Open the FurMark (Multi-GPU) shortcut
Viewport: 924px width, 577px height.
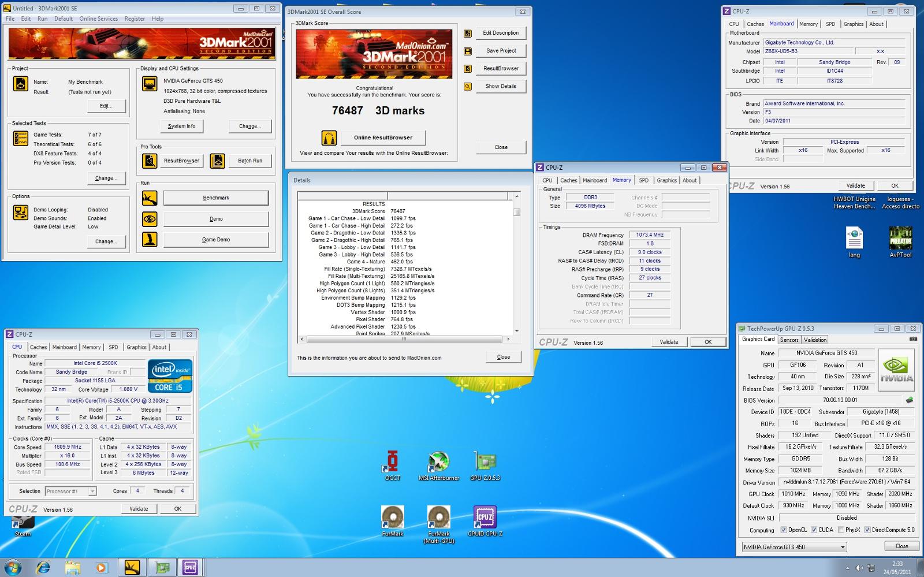point(439,524)
